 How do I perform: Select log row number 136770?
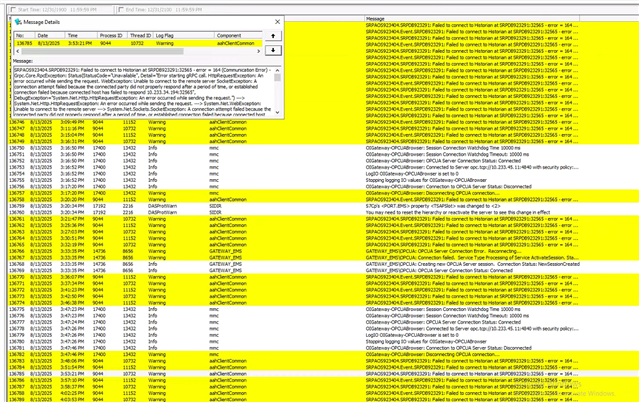pyautogui.click(x=323, y=277)
